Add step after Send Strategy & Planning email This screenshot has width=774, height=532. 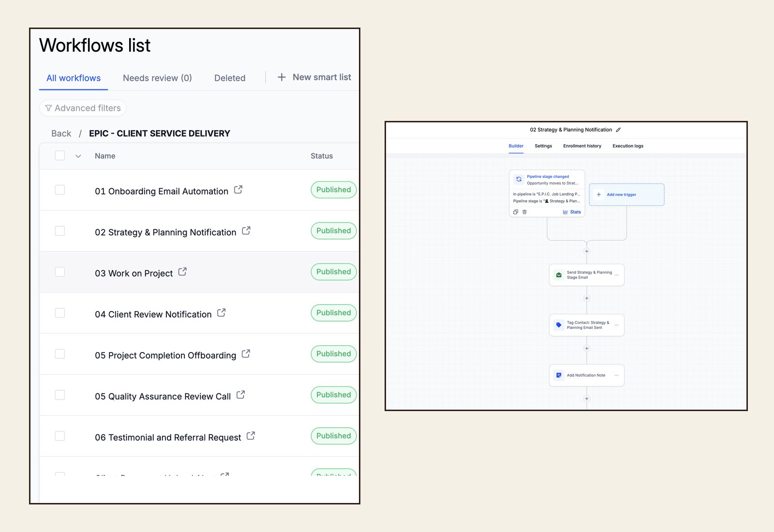(x=587, y=298)
